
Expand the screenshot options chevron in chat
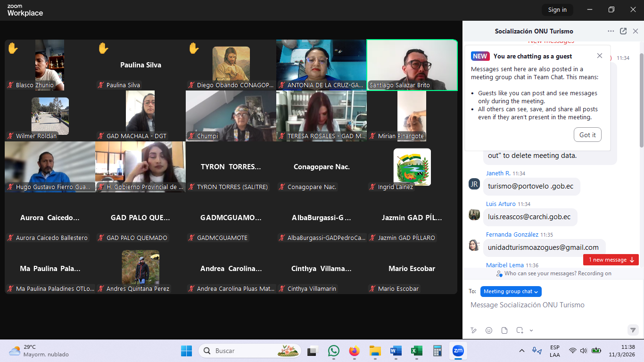tap(531, 330)
